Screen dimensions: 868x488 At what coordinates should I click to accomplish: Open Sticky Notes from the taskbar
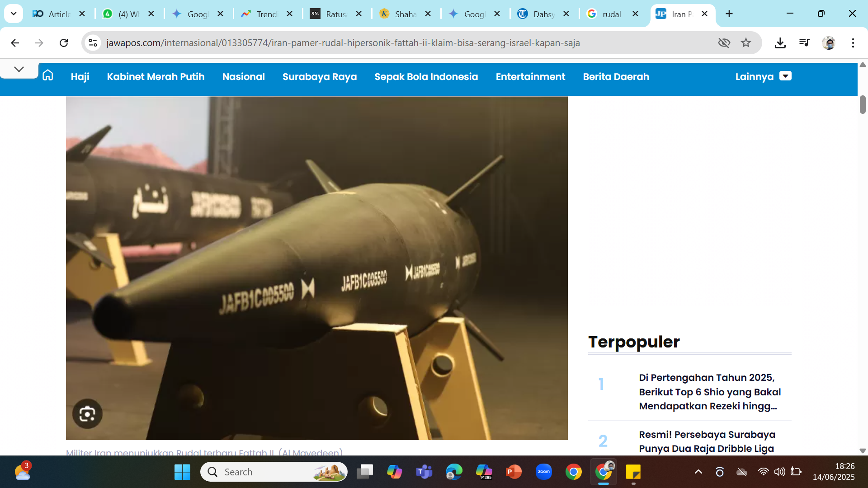633,472
